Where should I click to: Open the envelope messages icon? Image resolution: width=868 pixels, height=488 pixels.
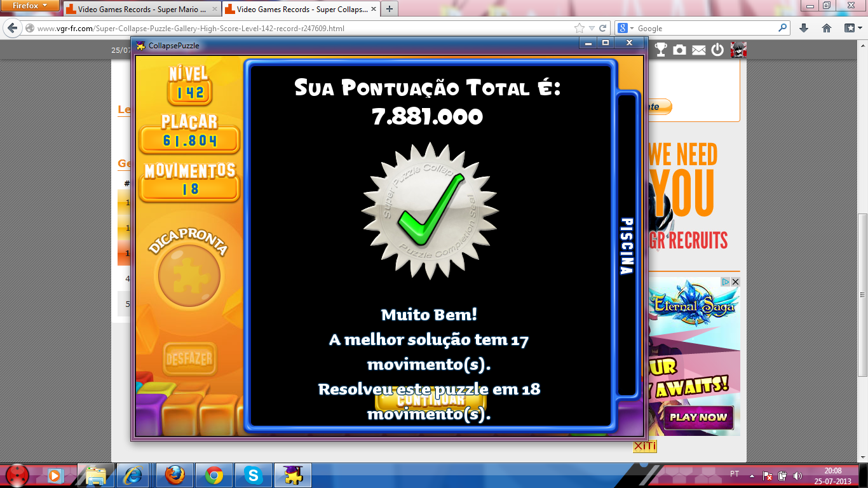699,50
